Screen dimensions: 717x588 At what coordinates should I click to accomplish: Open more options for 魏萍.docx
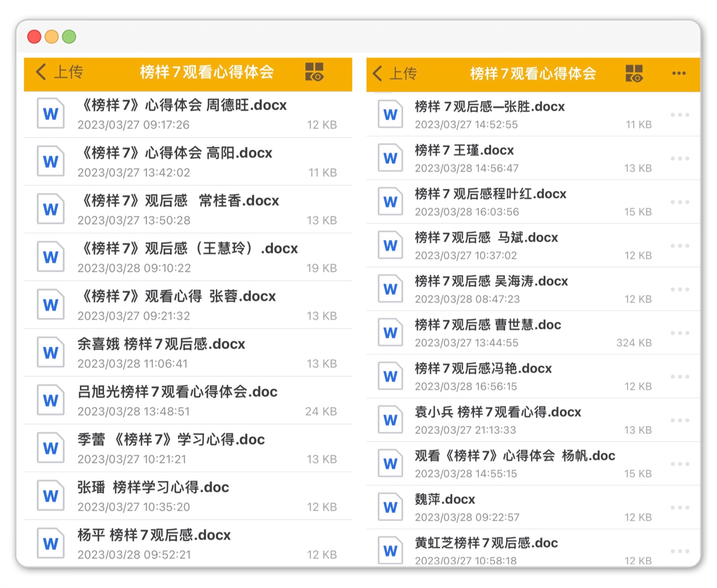[x=680, y=507]
